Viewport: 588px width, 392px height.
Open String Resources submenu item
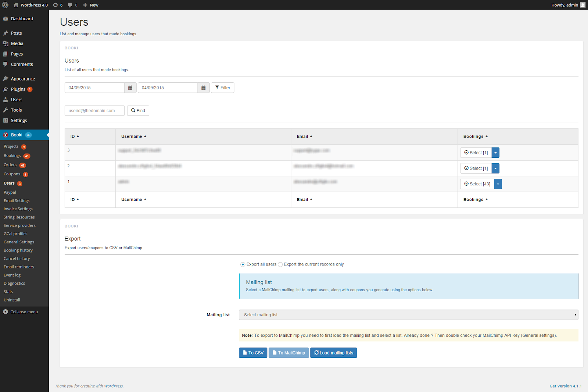(x=19, y=217)
